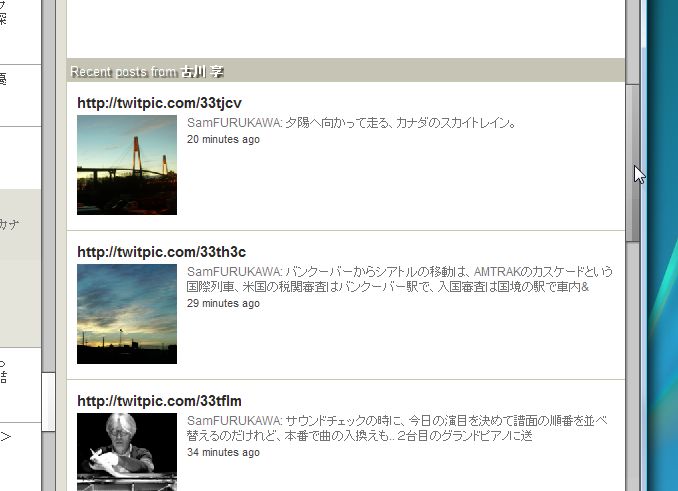Select the highlighted item in left list

pyautogui.click(x=20, y=268)
